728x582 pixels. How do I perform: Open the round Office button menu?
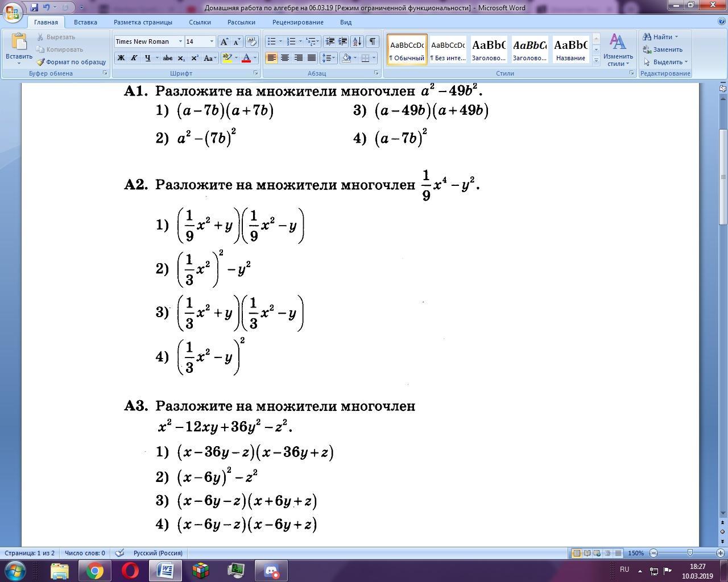coord(13,12)
